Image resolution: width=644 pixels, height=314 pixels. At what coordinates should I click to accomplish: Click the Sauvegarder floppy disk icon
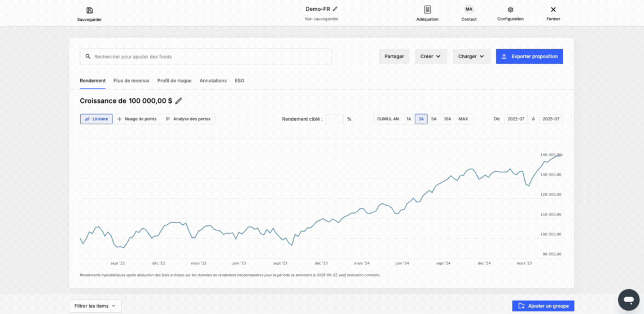point(90,10)
